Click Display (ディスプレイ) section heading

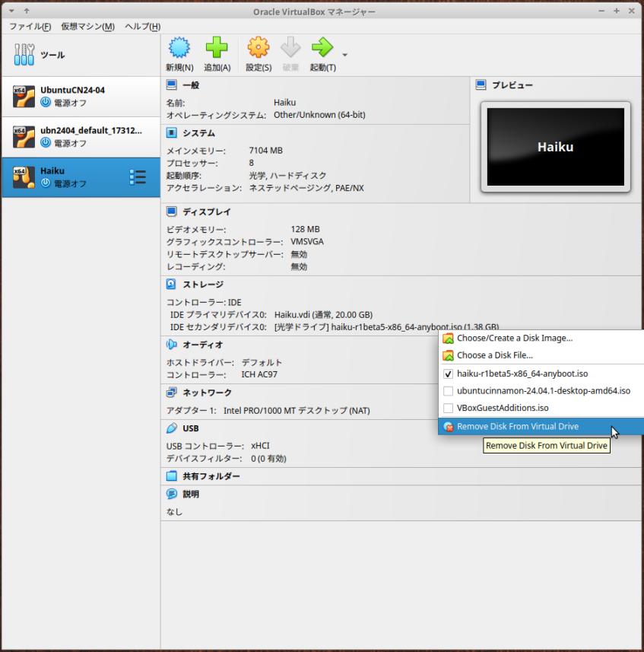tap(207, 212)
